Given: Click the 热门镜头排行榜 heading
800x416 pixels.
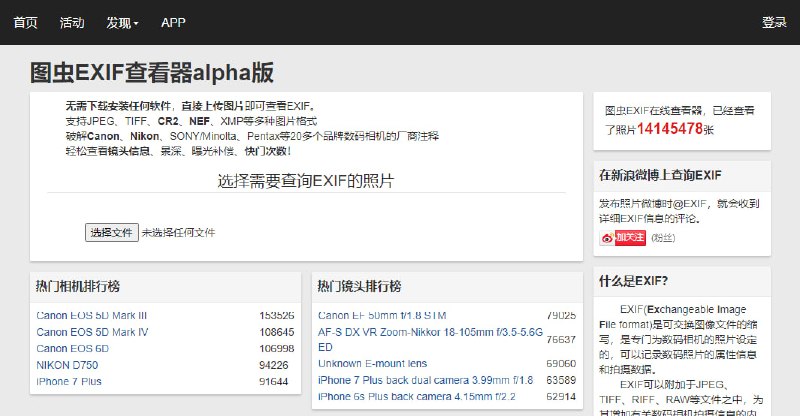Looking at the screenshot, I should coord(359,286).
